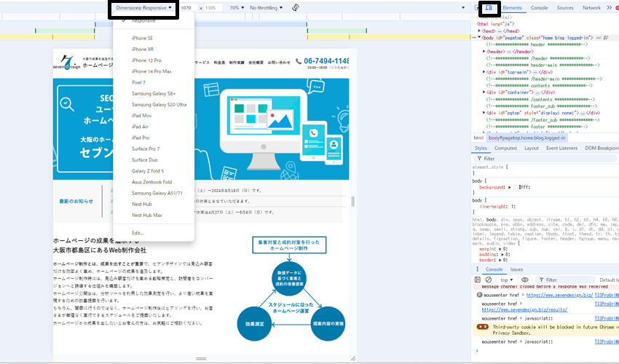
Task: Click the orange warning count badge
Action: pyautogui.click(x=482, y=326)
